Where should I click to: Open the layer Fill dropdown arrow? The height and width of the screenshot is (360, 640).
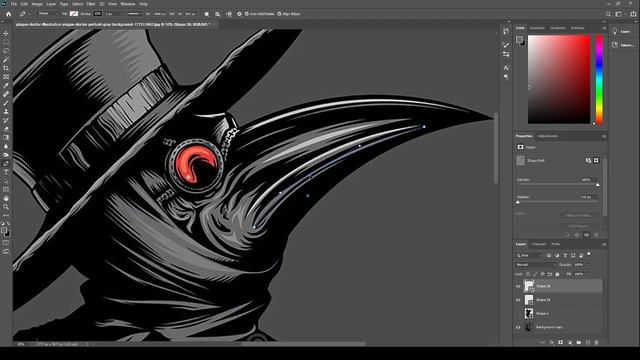587,274
